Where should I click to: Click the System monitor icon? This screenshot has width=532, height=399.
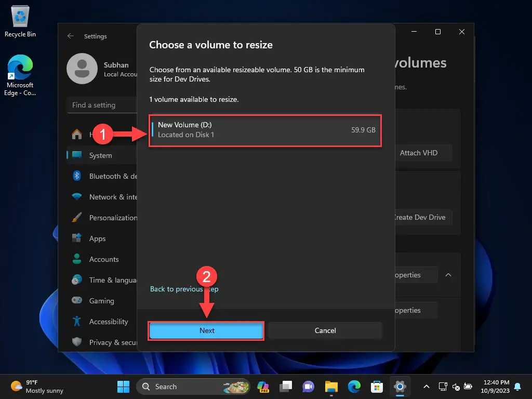click(77, 155)
